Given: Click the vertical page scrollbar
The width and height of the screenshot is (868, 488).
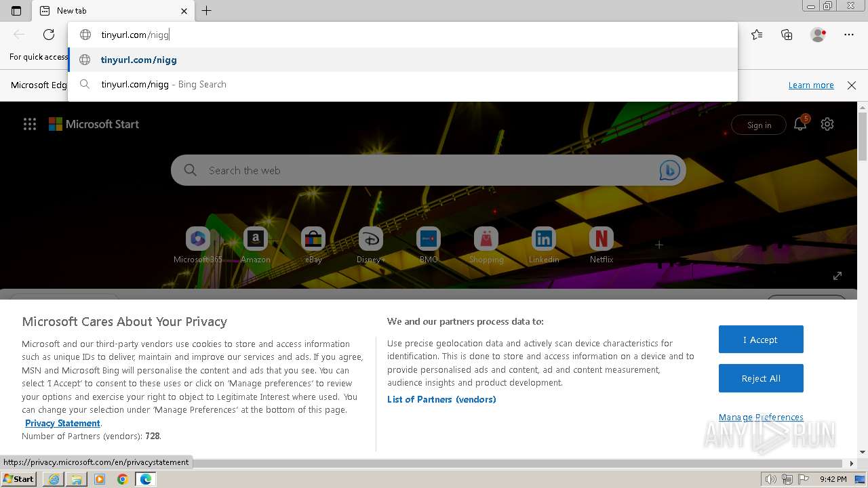Looking at the screenshot, I should pos(863,138).
